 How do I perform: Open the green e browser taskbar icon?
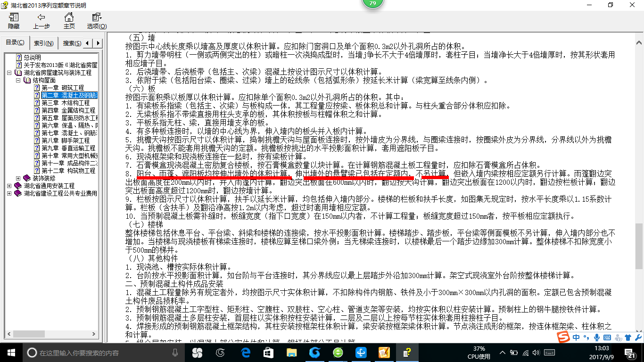pos(338,352)
